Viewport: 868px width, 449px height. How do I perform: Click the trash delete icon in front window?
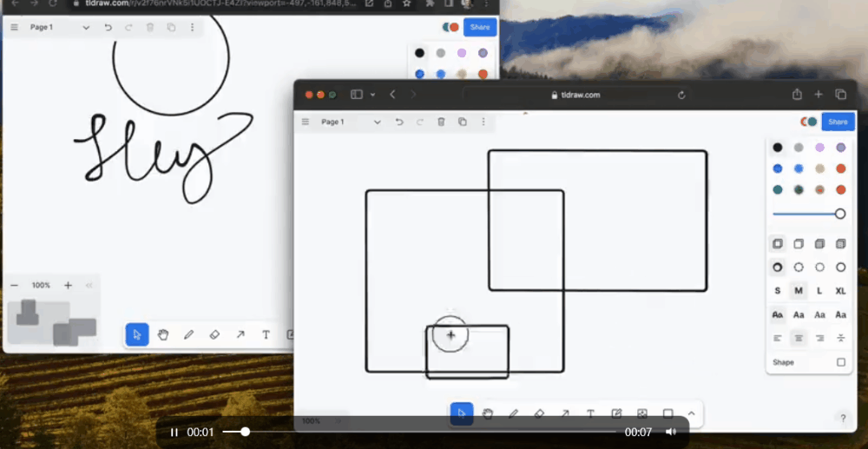441,122
